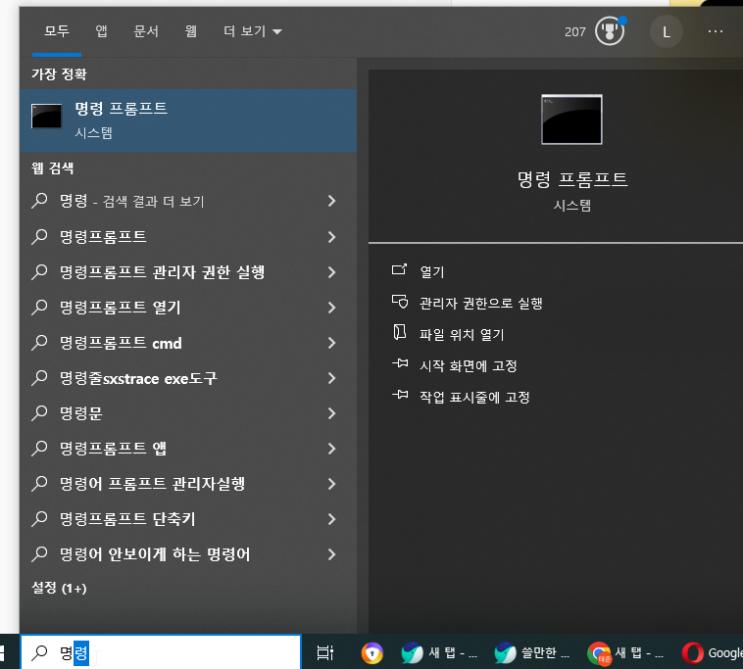Expand arrow for 명령어 프롬프트 관리자실행
The width and height of the screenshot is (743, 669).
pos(332,484)
